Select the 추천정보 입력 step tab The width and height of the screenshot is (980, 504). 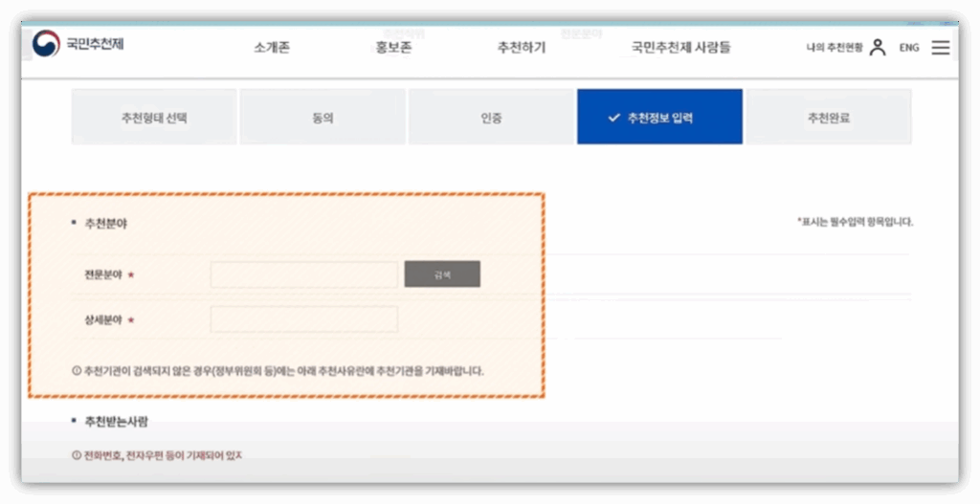pos(660,117)
